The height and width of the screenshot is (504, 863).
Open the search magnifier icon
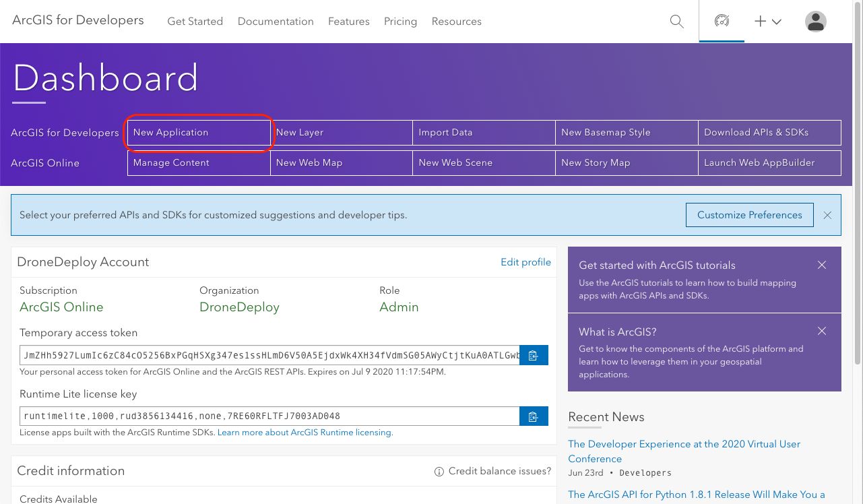click(677, 22)
